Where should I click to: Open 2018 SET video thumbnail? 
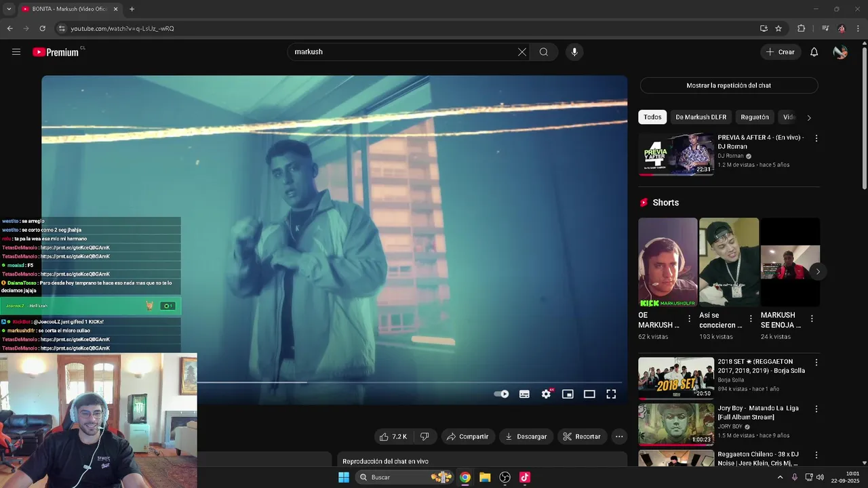coord(676,378)
